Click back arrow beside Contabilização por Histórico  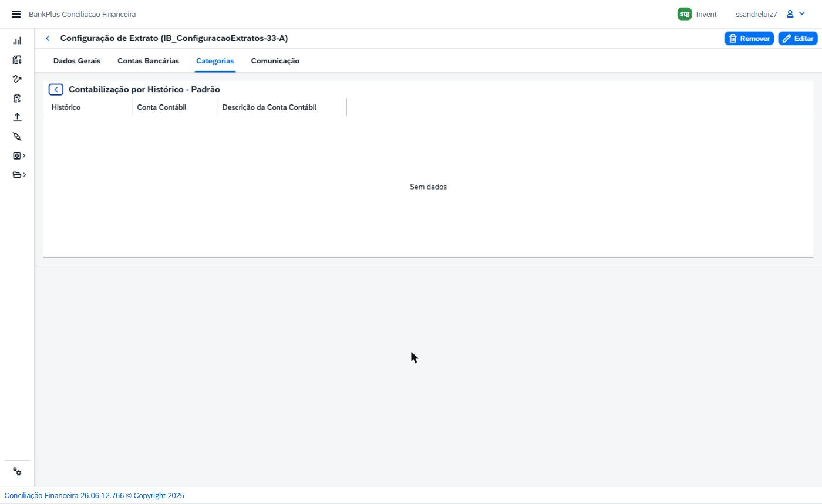56,89
